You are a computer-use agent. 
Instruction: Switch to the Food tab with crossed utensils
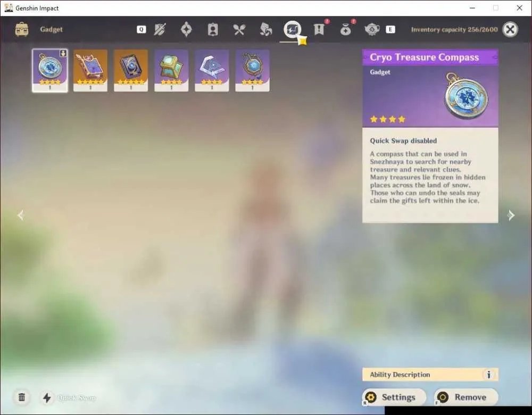click(x=239, y=29)
